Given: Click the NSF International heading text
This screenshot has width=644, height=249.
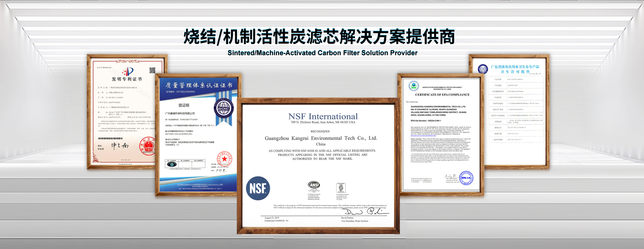Looking at the screenshot, I should click(x=323, y=116).
